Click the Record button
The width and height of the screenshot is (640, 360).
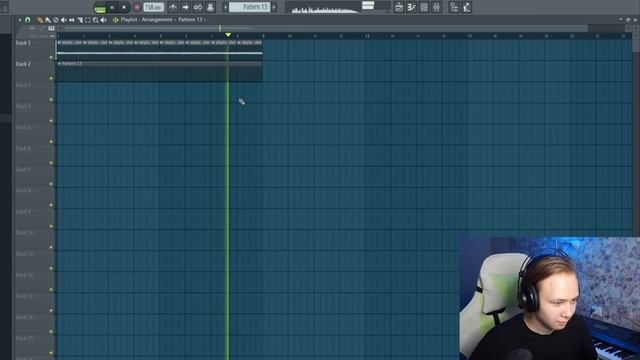pos(137,7)
